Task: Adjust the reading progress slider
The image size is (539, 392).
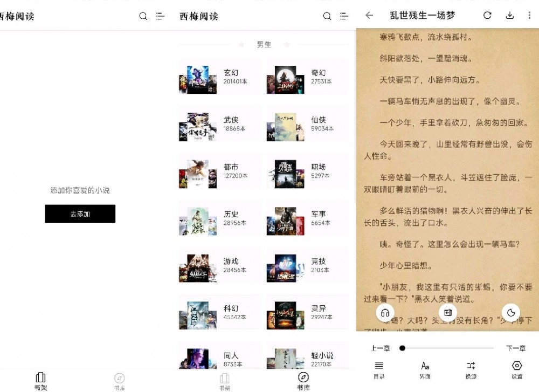Action: [402, 348]
